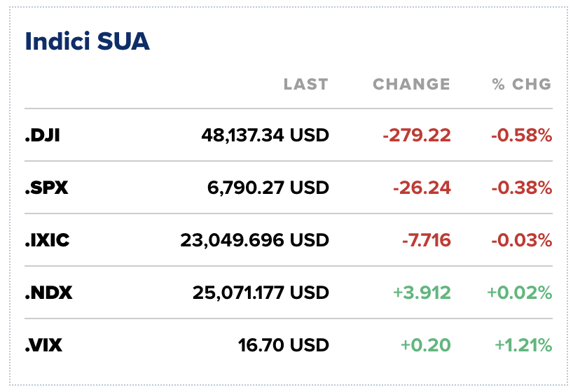Click the DJI percent change -0.58%
Screen dimensions: 573x392
click(522, 135)
